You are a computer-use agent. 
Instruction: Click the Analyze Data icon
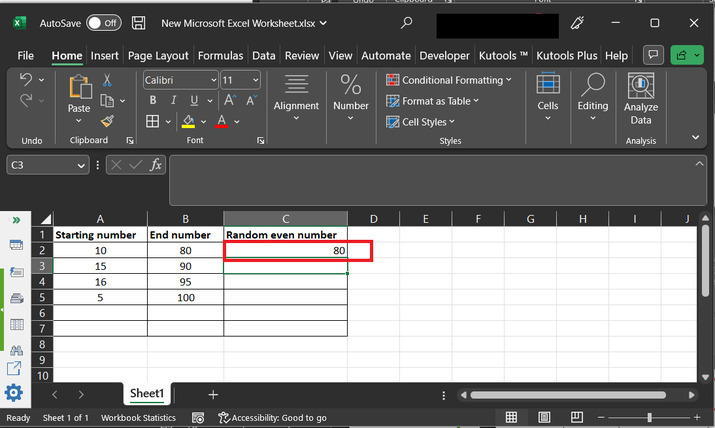[640, 86]
